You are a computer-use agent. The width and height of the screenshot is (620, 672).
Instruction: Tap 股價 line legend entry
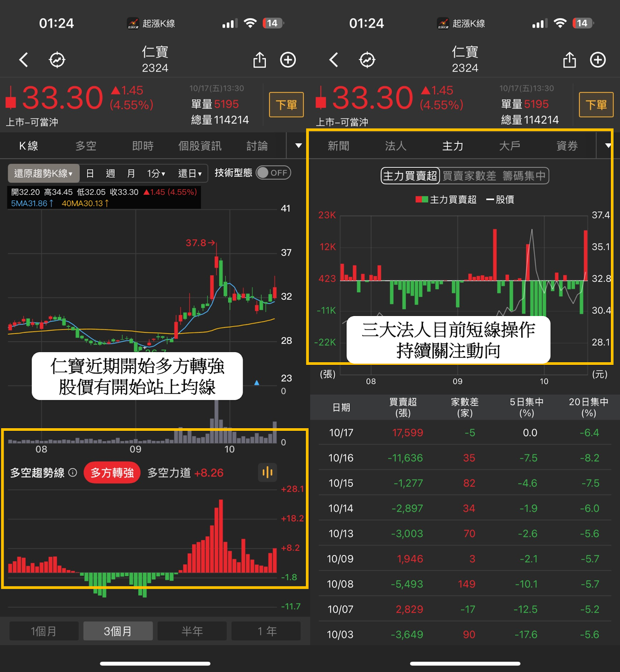pos(500,199)
